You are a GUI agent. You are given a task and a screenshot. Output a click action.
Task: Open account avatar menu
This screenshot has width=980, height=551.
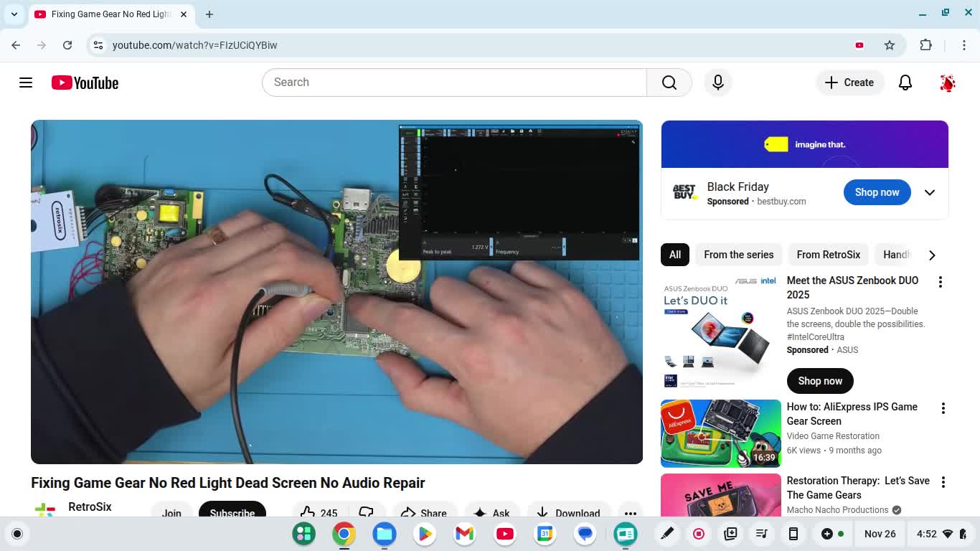(947, 83)
